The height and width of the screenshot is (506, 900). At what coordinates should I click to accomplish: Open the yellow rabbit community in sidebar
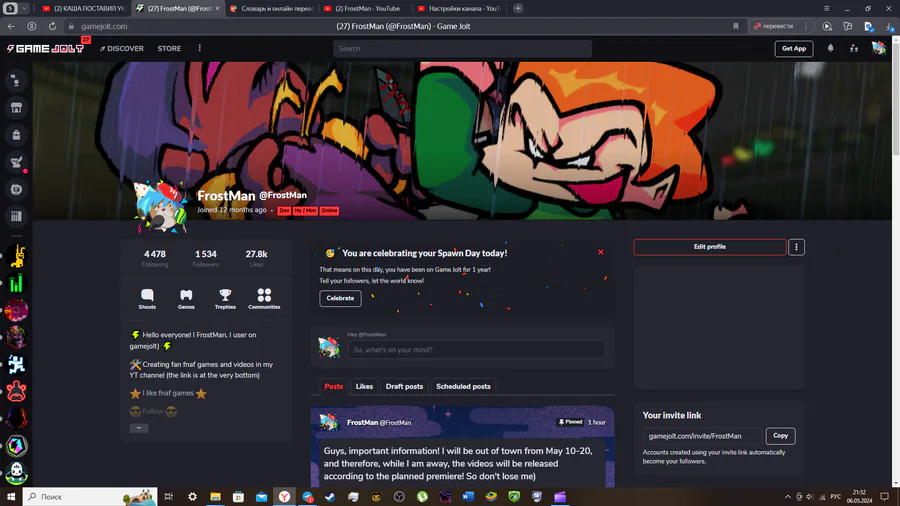[x=17, y=256]
